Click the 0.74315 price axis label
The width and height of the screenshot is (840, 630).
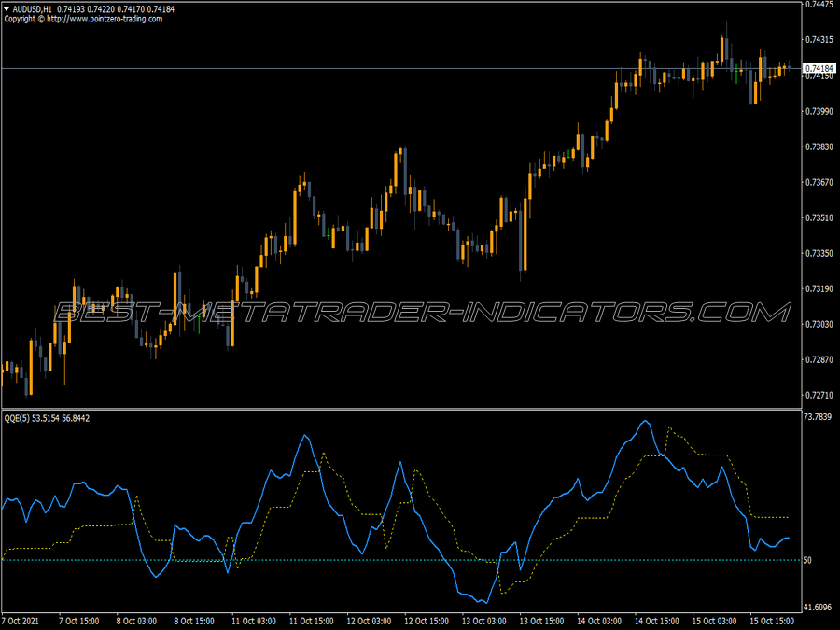tap(819, 39)
